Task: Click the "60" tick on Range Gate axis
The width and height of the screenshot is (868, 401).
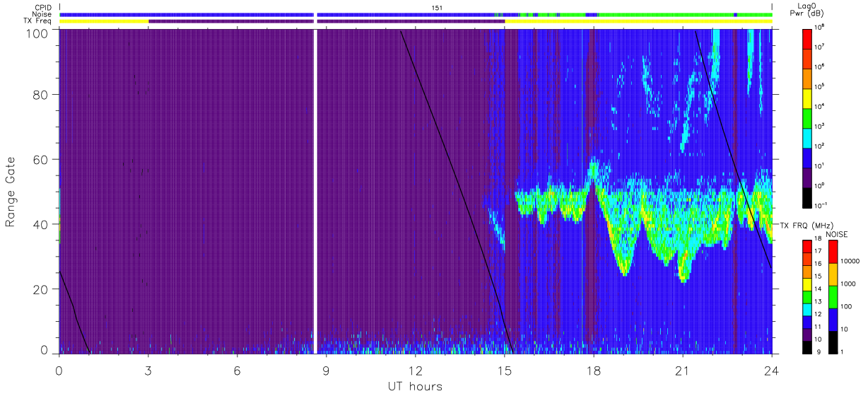Action: [42, 159]
